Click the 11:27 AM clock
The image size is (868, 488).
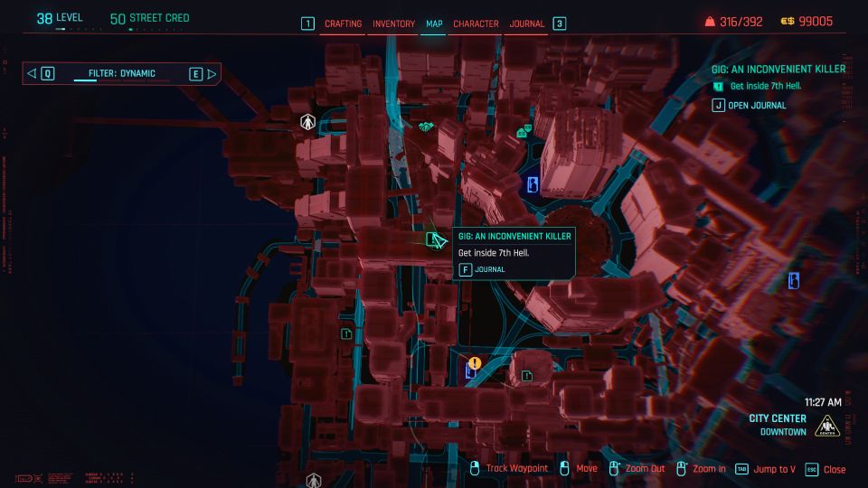[x=823, y=402]
